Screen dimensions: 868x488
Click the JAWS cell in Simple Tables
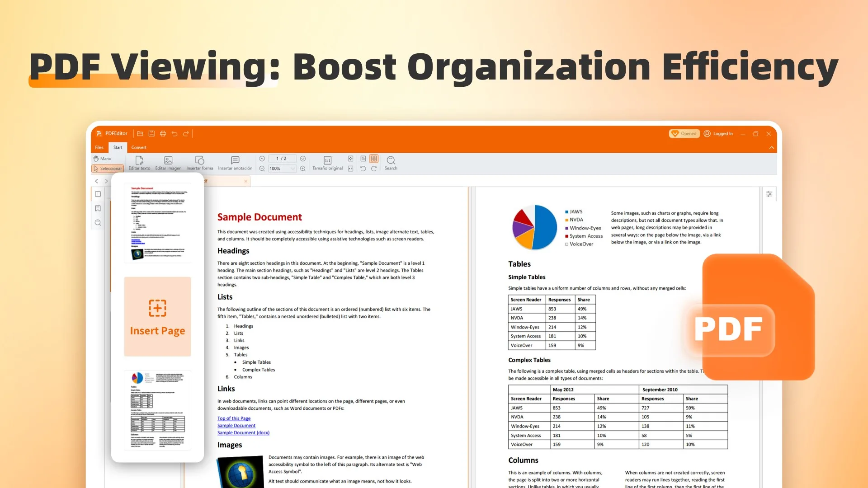(527, 309)
